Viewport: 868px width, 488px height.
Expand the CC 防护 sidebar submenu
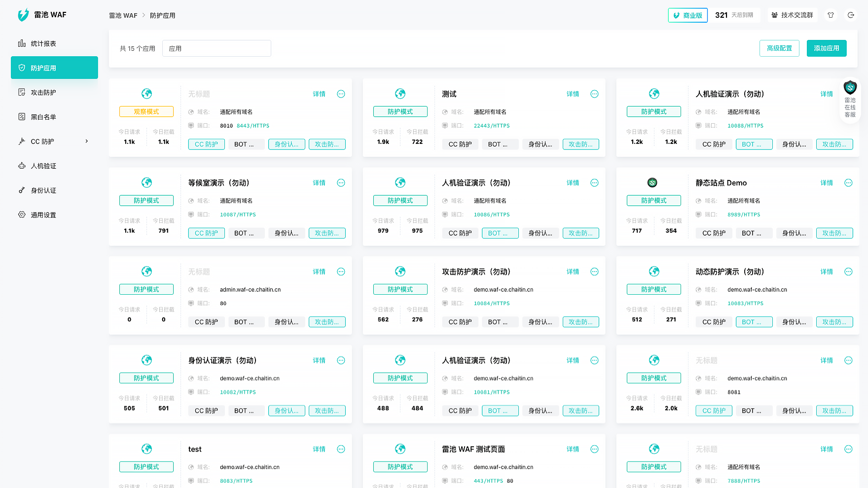click(54, 141)
